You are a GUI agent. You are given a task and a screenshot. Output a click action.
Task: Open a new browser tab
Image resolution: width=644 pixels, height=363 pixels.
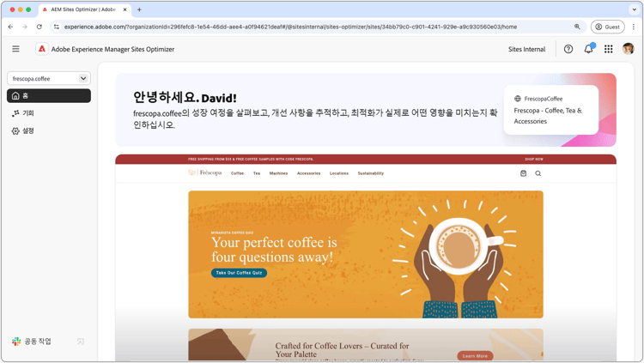click(139, 9)
